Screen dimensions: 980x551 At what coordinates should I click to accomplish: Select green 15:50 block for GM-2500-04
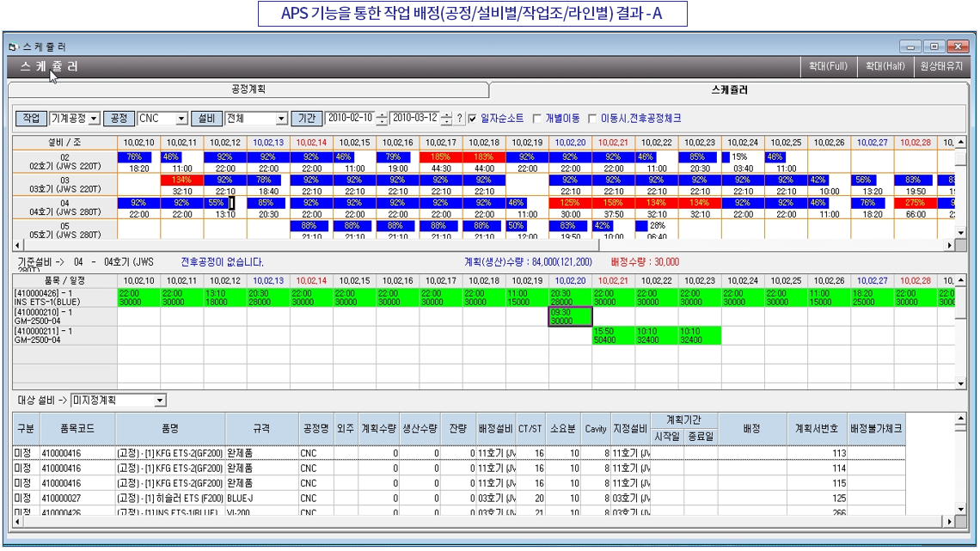point(613,335)
